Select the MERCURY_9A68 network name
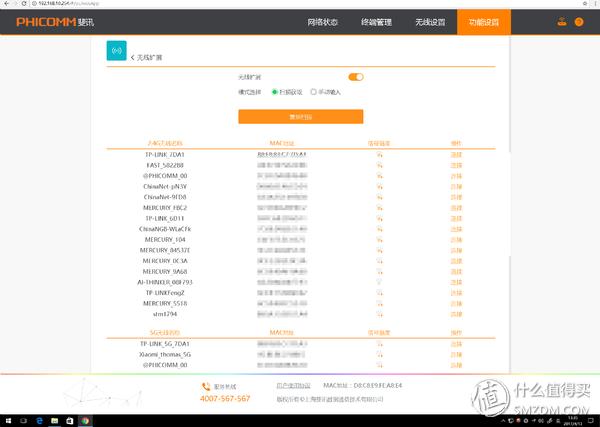Image resolution: width=600 pixels, height=427 pixels. click(x=165, y=272)
